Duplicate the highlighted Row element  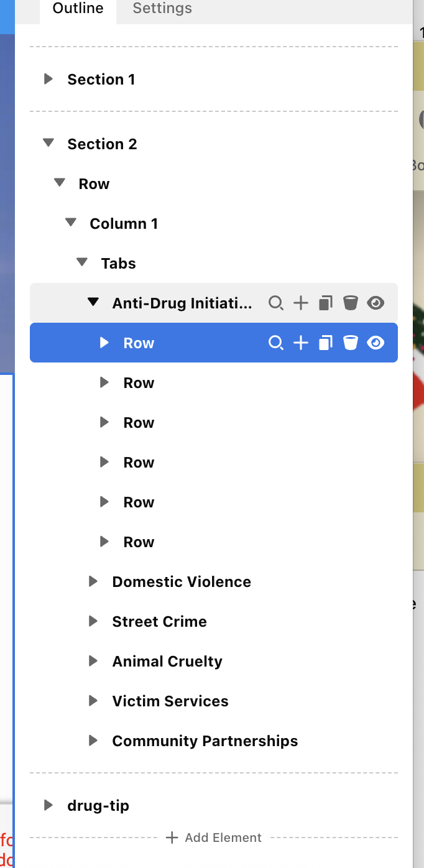point(326,343)
